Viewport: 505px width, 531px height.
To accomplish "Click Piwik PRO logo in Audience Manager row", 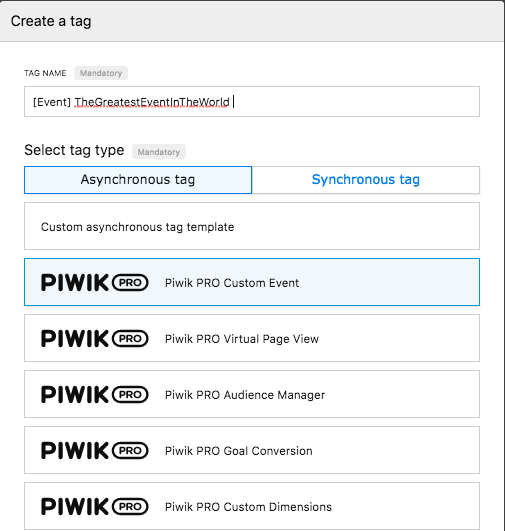I will pos(94,394).
